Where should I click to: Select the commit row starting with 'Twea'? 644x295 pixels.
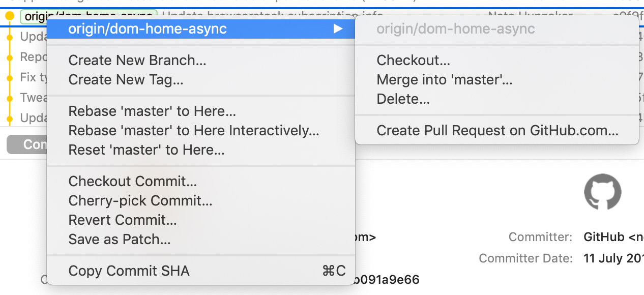pos(34,98)
